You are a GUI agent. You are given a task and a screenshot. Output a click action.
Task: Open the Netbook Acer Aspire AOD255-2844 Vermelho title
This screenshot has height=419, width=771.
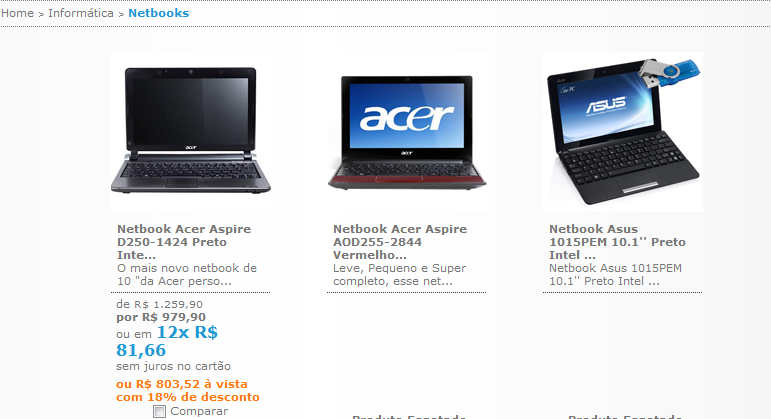[x=400, y=242]
